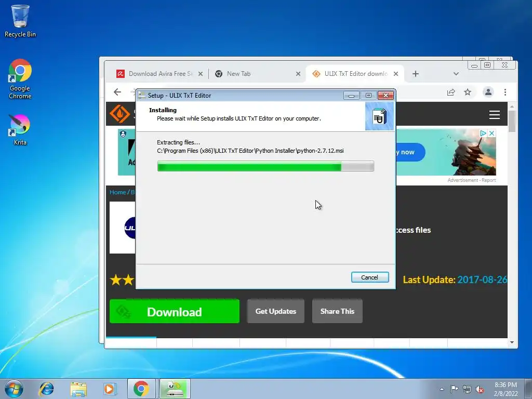The height and width of the screenshot is (399, 532).
Task: Open File Explorer from the taskbar
Action: (78, 389)
